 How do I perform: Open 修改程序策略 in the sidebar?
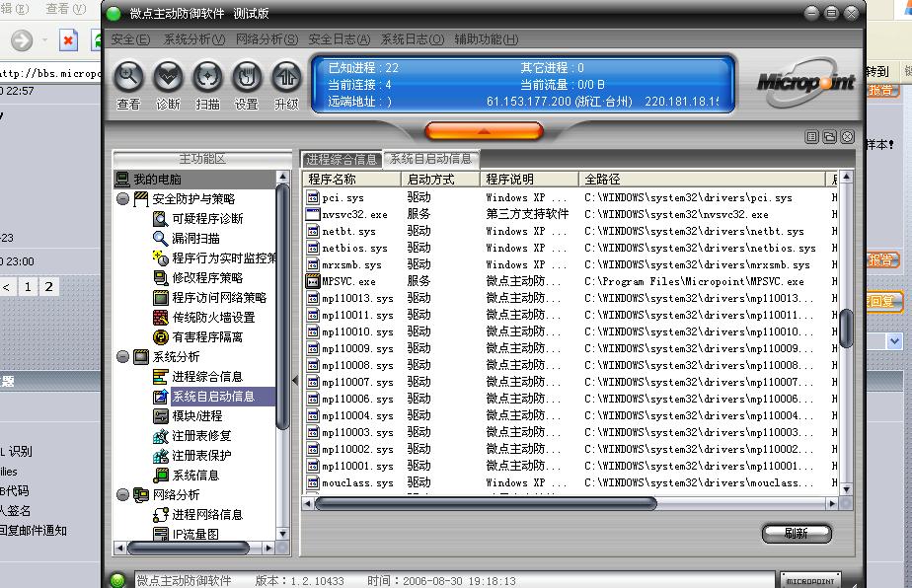tap(207, 278)
